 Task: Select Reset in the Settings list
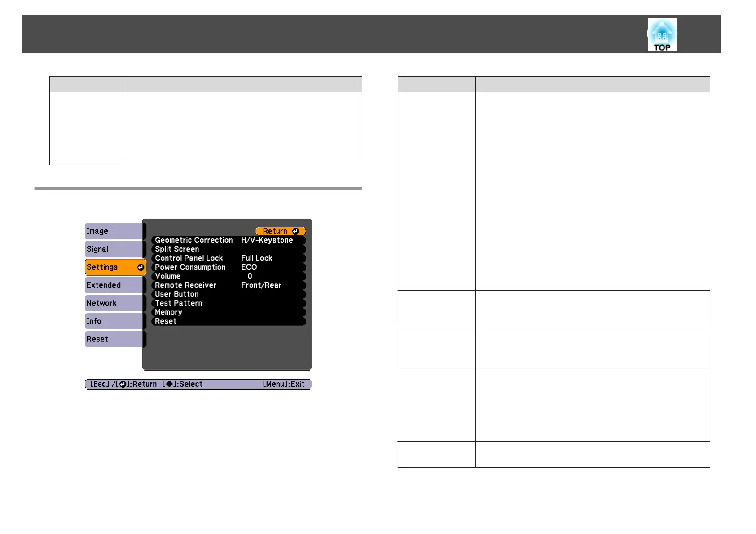click(x=229, y=321)
